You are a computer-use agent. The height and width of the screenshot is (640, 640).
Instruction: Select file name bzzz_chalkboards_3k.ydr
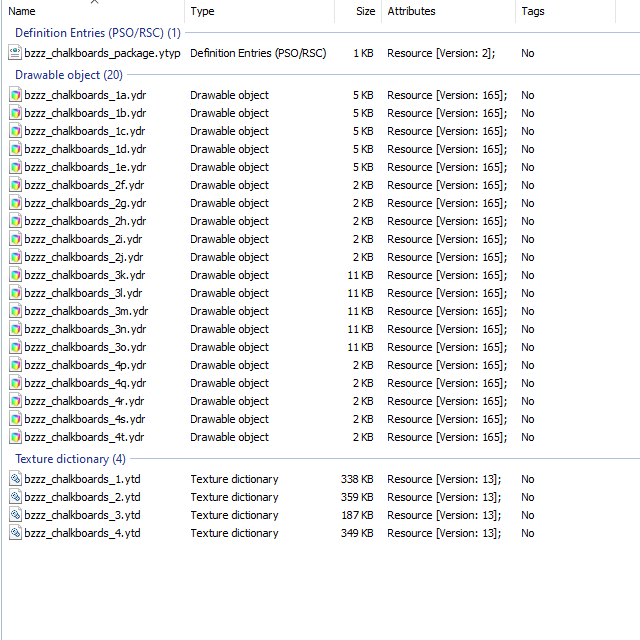pos(84,275)
